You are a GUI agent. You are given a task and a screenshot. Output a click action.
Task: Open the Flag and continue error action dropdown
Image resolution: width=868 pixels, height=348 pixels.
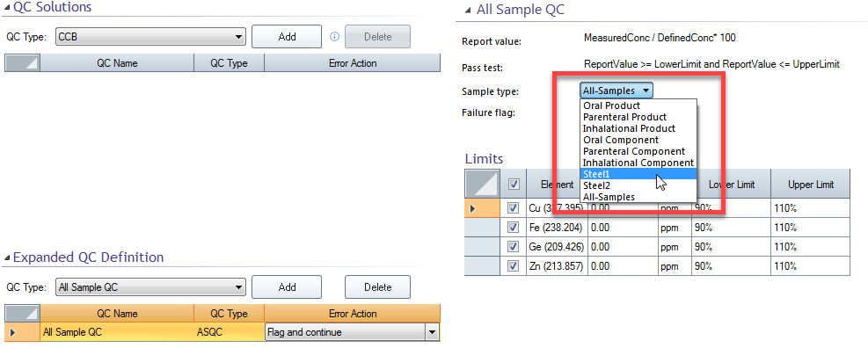click(352, 332)
